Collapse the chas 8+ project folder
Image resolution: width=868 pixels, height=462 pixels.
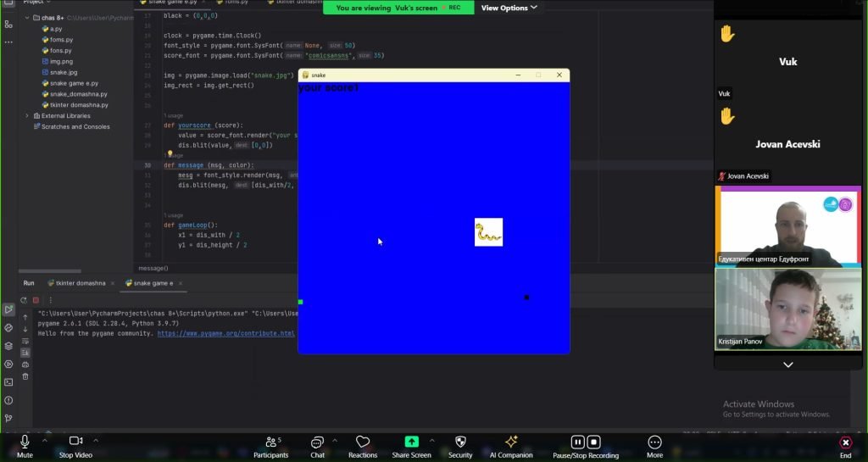pos(27,17)
